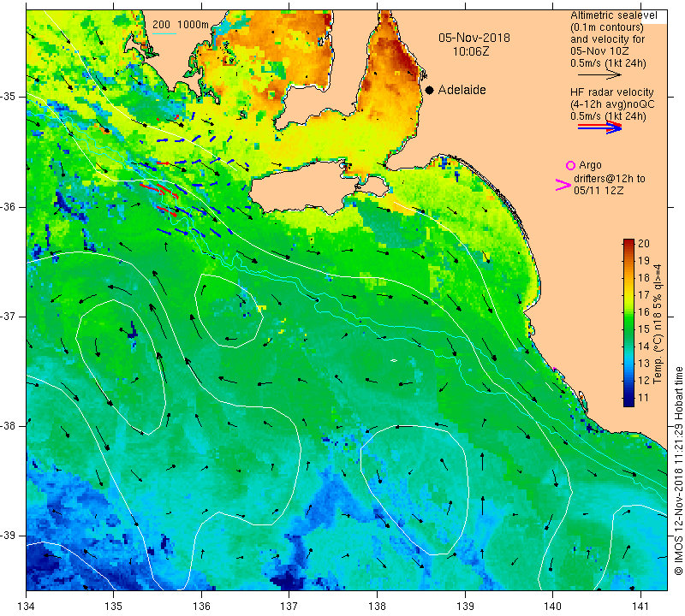Click the '(0.1m contours)' legend line
The width and height of the screenshot is (685, 616).
pos(606,27)
